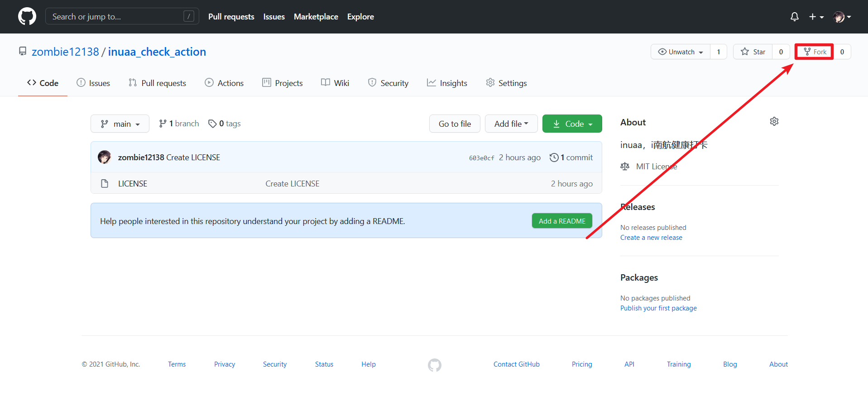Open the LICENSE file
Image resolution: width=868 pixels, height=401 pixels.
[133, 184]
